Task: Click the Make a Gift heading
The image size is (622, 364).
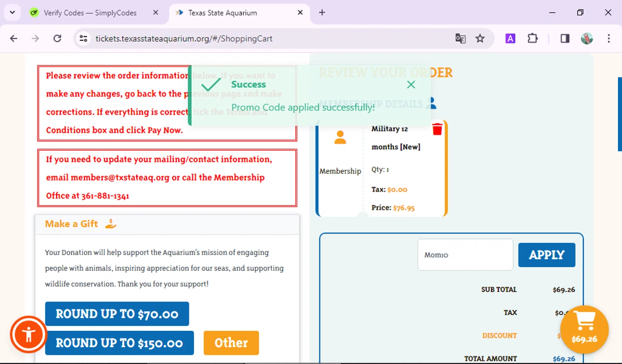Action: point(71,224)
